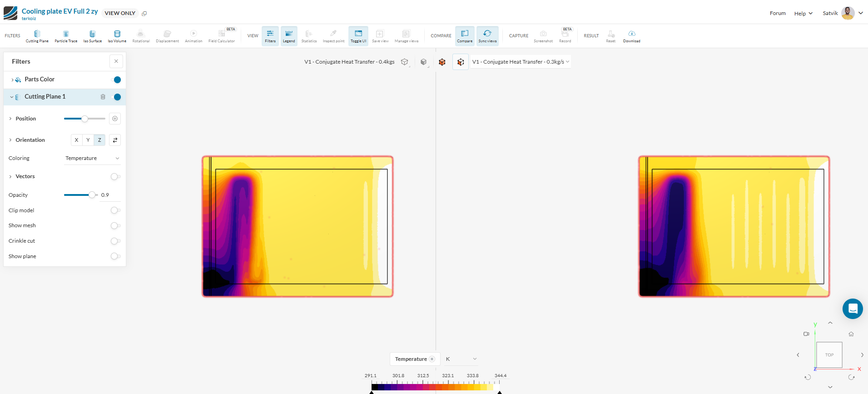Click the Opacity slider handle
This screenshot has width=868, height=394.
92,195
